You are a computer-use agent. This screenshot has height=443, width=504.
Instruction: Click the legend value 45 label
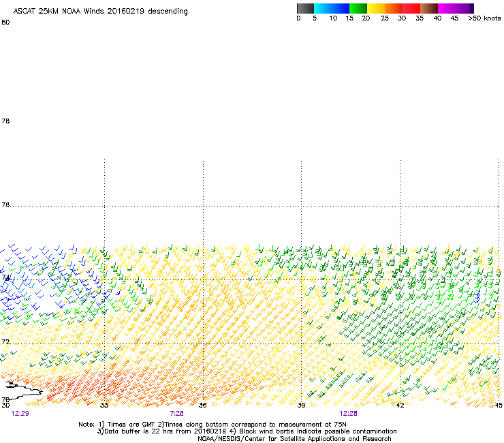[454, 18]
